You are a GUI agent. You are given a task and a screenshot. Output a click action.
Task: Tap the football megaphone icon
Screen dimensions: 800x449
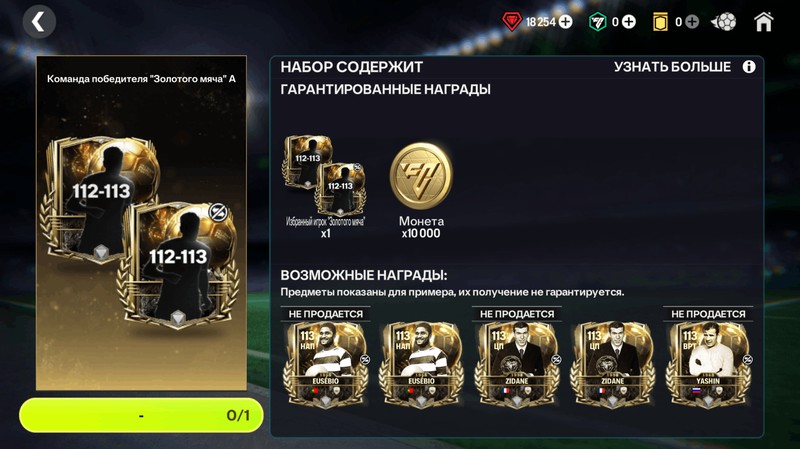[x=723, y=22]
